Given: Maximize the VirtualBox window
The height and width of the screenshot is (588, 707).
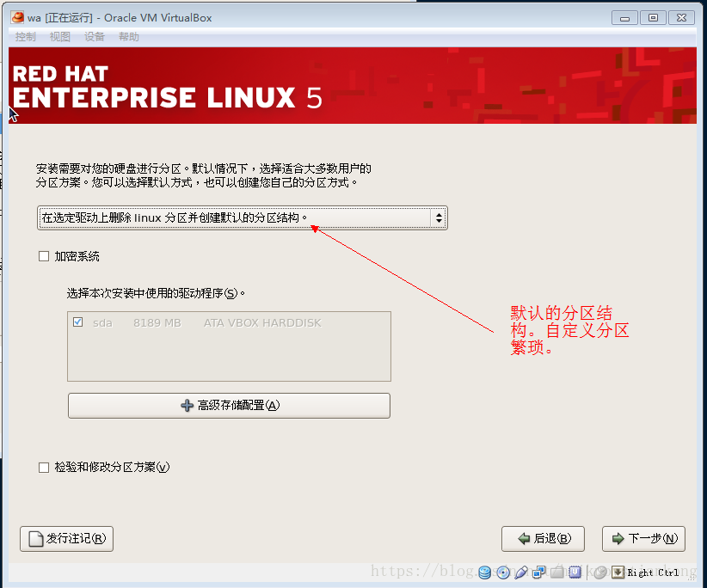Looking at the screenshot, I should click(653, 18).
